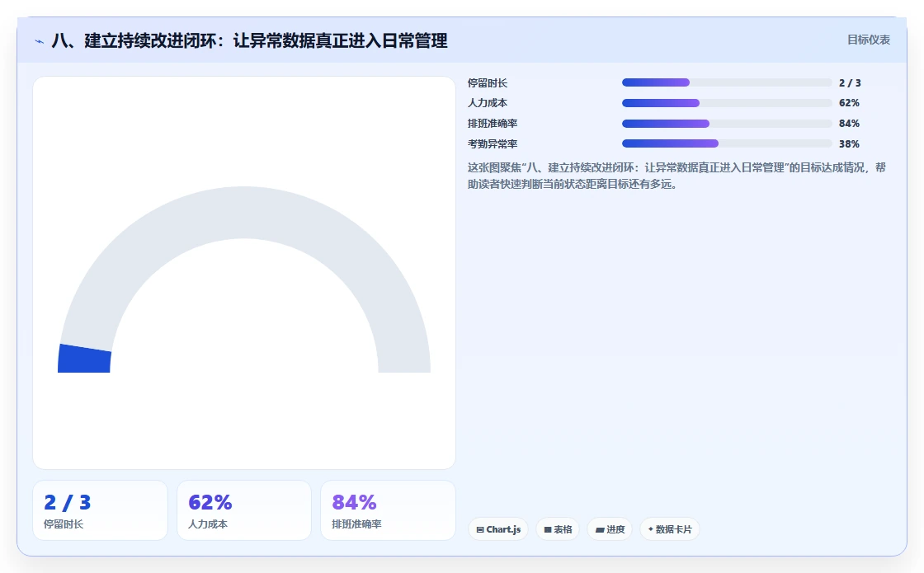Click the blue segment of the gauge

(84, 359)
